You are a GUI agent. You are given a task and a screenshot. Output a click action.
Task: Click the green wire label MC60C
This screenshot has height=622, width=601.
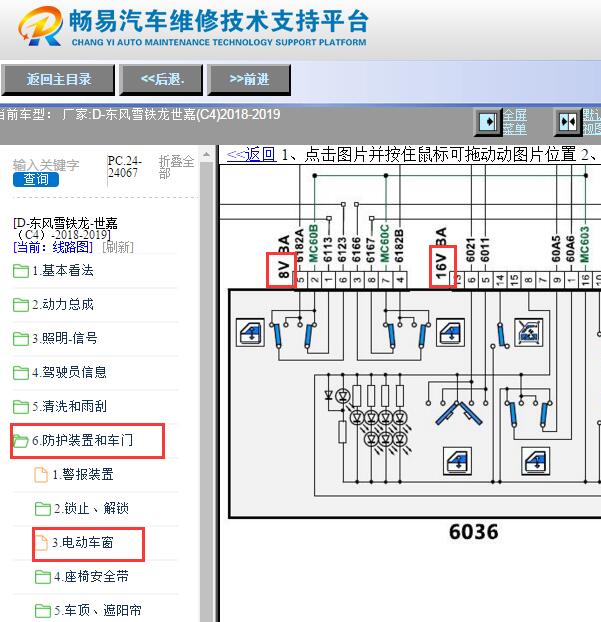385,244
